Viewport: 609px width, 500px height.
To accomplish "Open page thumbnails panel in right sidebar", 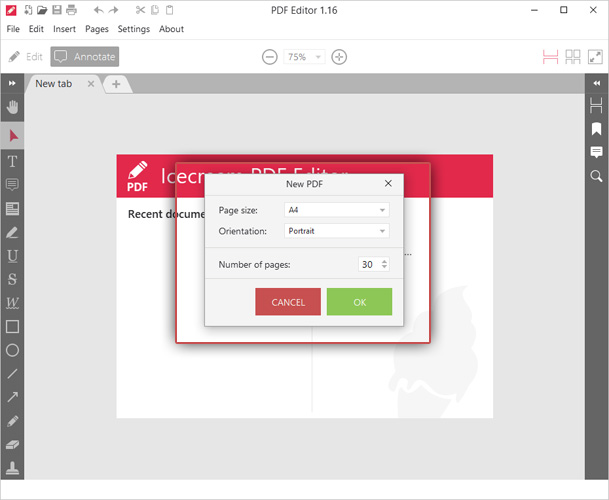I will tap(596, 105).
